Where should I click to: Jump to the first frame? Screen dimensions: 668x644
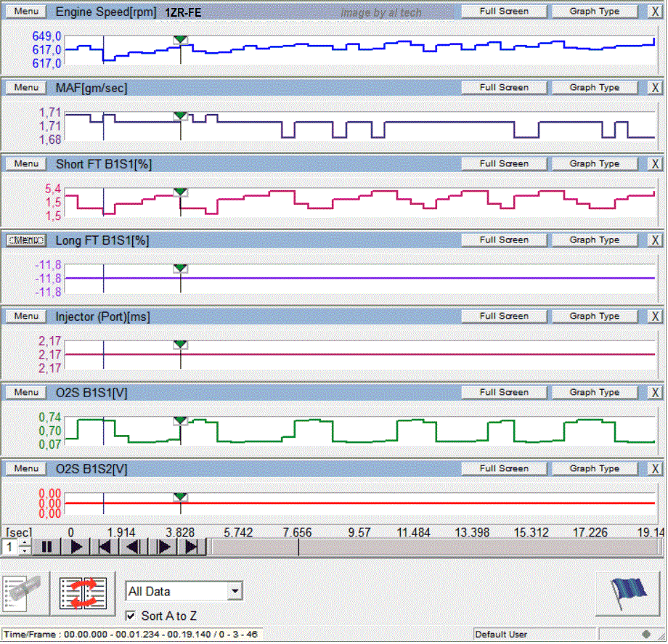tap(105, 547)
